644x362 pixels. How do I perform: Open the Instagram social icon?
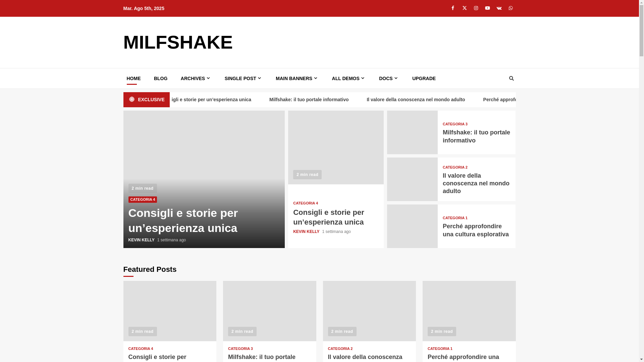click(x=476, y=8)
